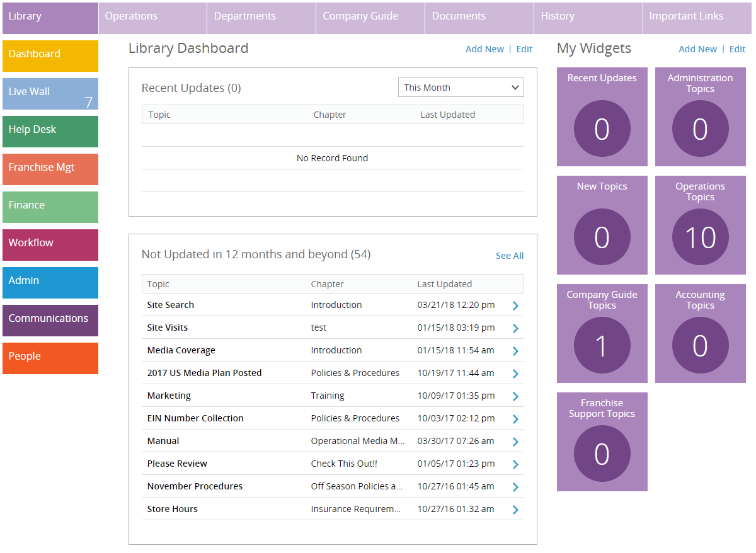756x553 pixels.
Task: Click Add New in My Widgets header
Action: pyautogui.click(x=697, y=49)
